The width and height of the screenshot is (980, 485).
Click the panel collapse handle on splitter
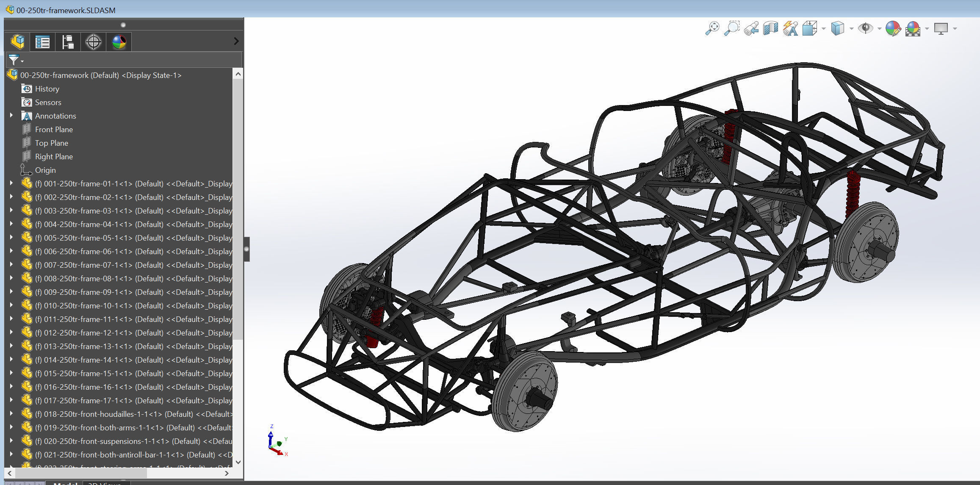(x=246, y=249)
